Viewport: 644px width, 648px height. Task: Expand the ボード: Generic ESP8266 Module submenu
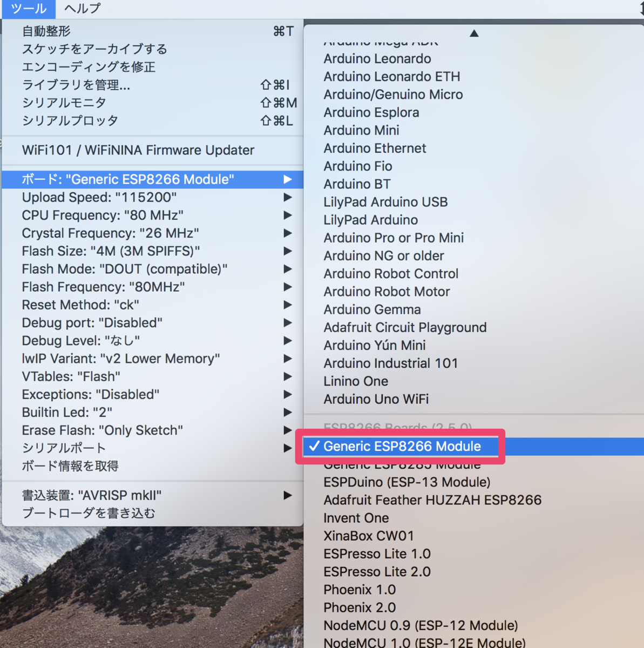coord(153,179)
